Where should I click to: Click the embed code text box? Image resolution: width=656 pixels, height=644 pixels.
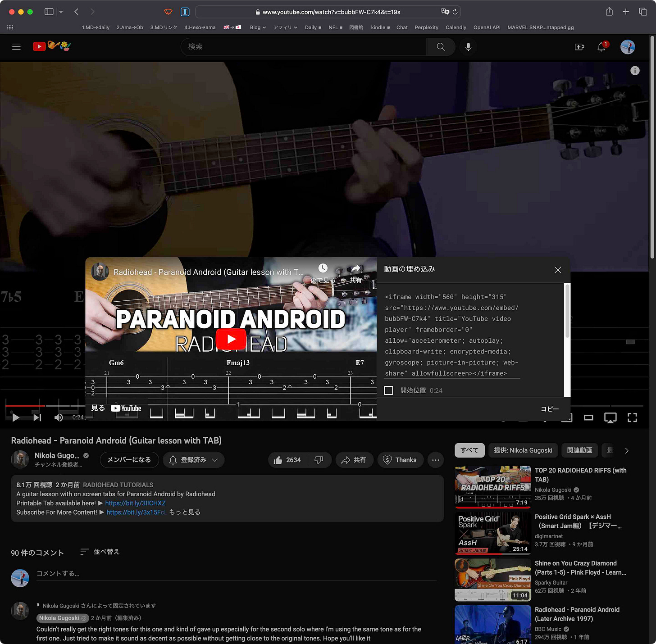tap(452, 335)
